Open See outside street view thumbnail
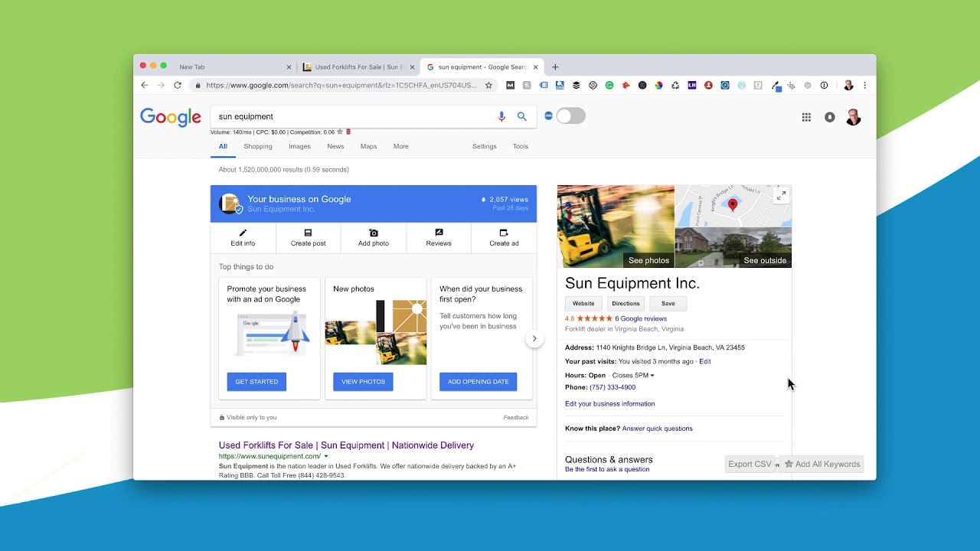Viewport: 980px width, 551px height. pos(733,248)
